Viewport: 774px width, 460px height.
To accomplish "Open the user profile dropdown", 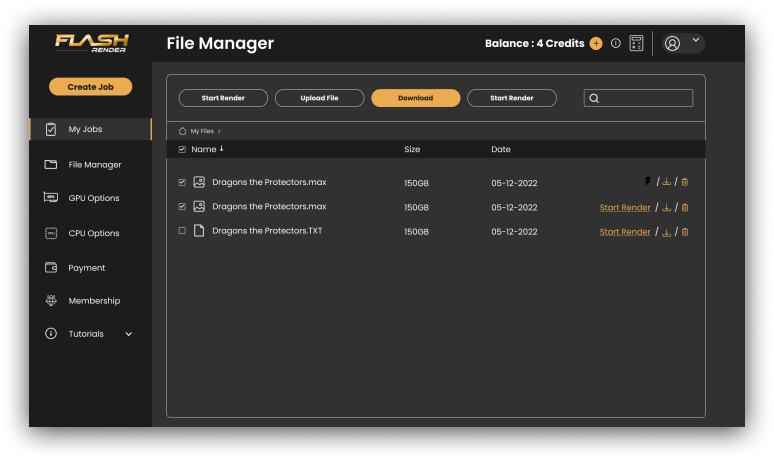I will (x=684, y=43).
